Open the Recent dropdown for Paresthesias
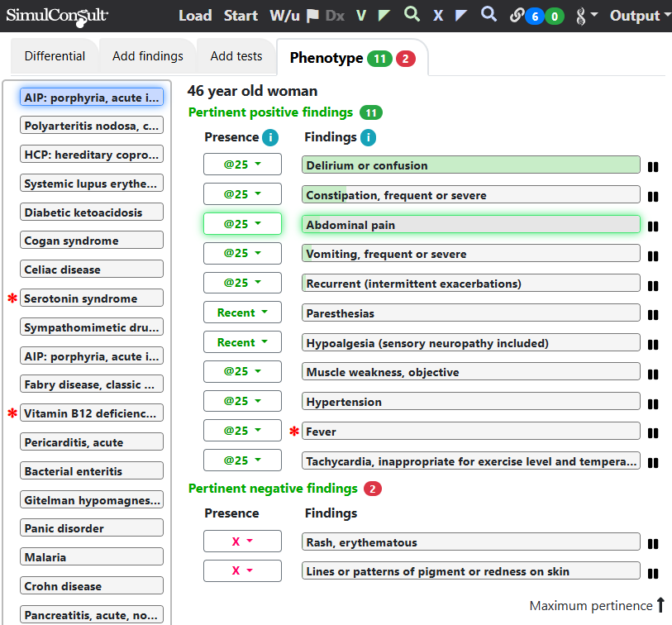672x625 pixels. (242, 312)
